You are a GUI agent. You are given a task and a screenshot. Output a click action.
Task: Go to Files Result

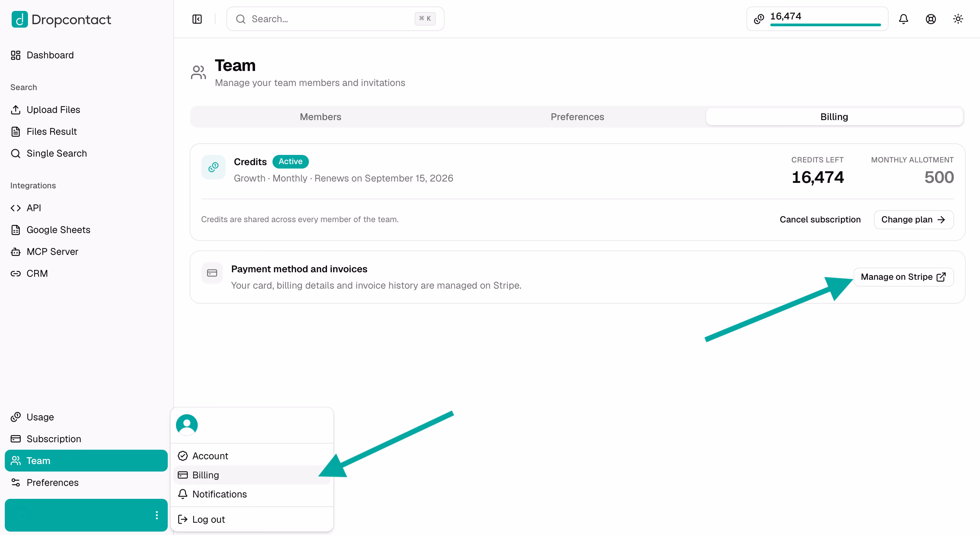86,131
